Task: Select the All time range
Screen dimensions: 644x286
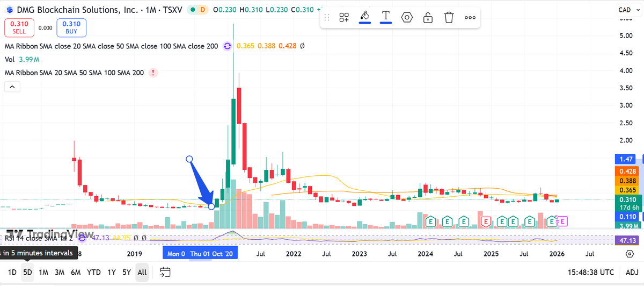Action: point(142,273)
